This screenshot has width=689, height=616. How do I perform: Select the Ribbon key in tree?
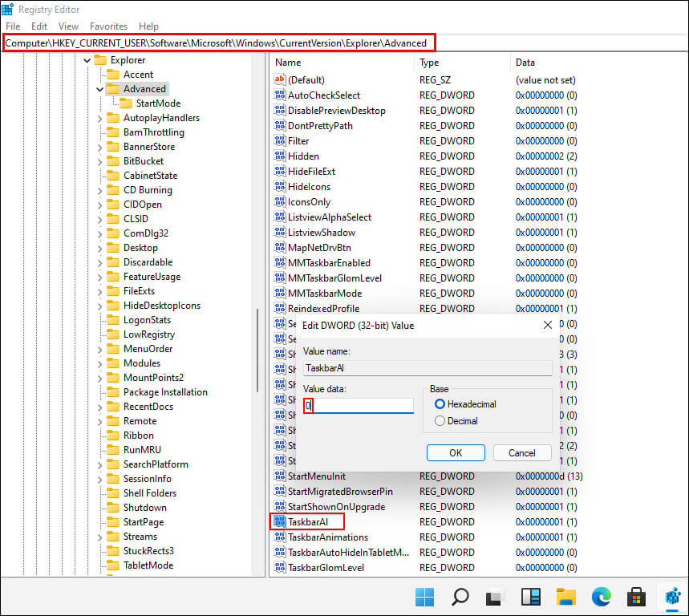[x=139, y=436]
